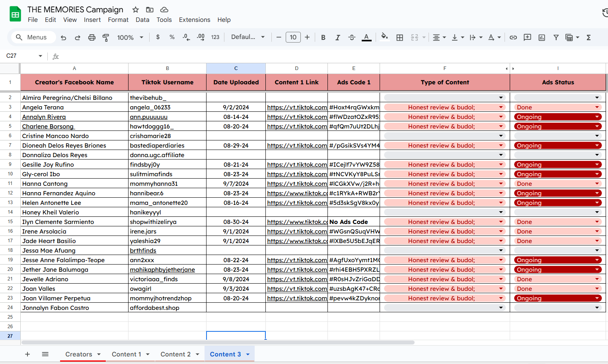Star the THE MEMORIES Campaign document
608x364 pixels.
(x=136, y=10)
